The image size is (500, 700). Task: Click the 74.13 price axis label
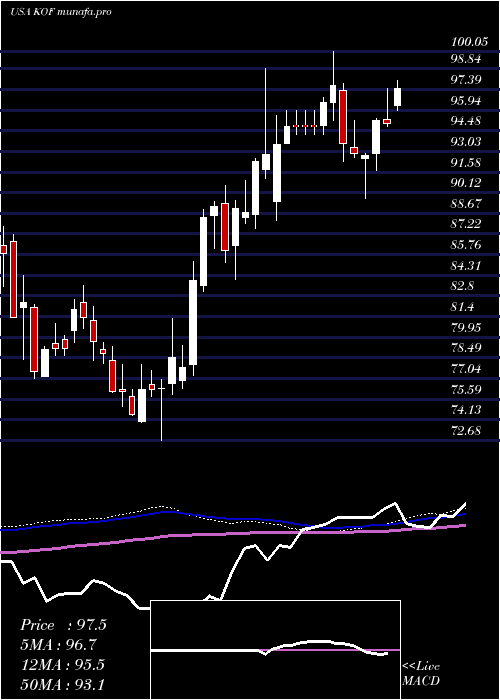click(x=466, y=410)
